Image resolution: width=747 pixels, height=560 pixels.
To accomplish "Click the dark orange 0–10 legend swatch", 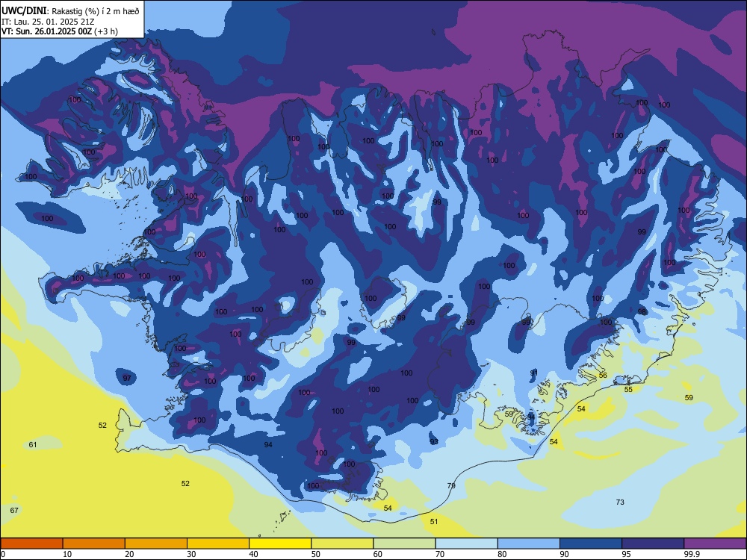I will pyautogui.click(x=31, y=544).
